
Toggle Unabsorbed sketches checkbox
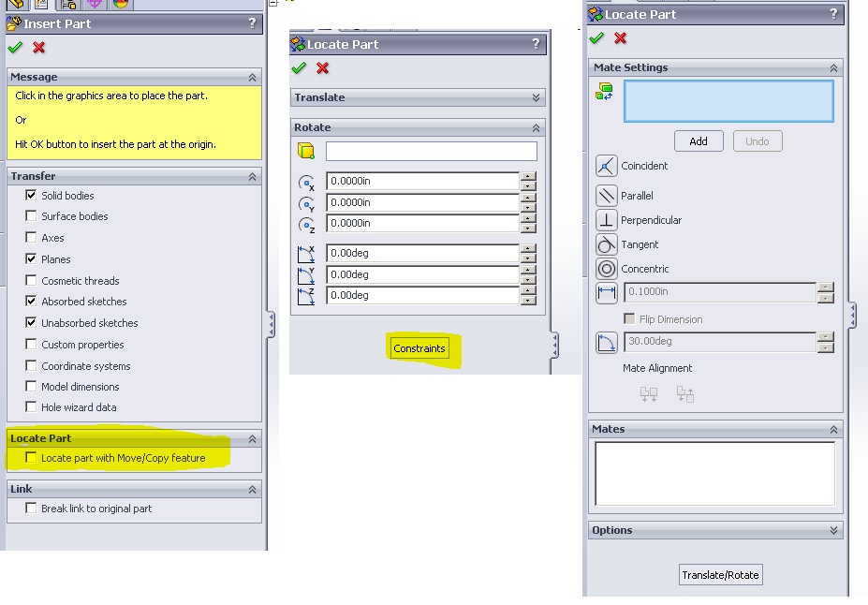31,322
